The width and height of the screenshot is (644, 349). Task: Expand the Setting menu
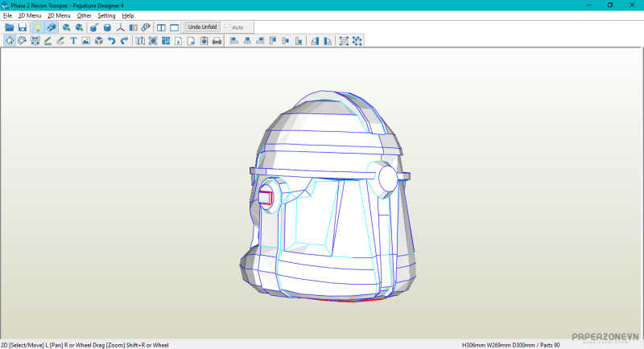click(x=106, y=15)
